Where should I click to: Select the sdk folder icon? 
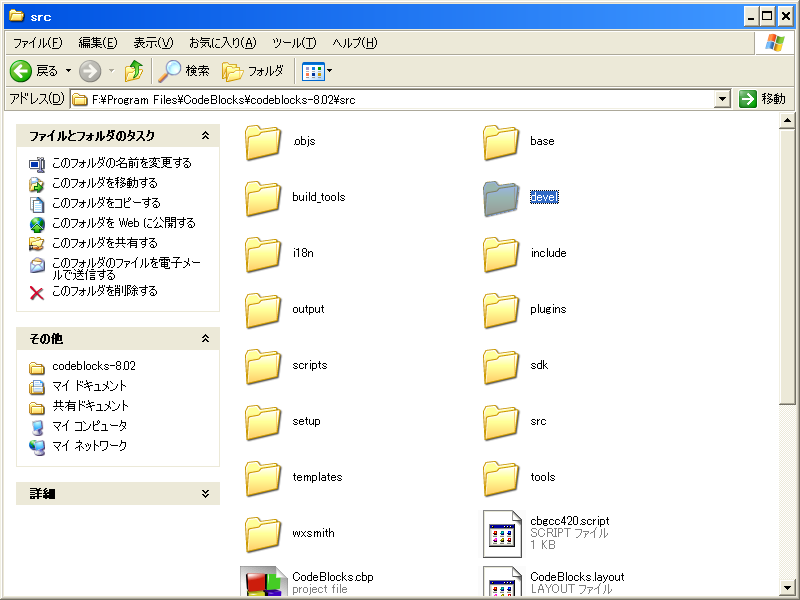(501, 366)
